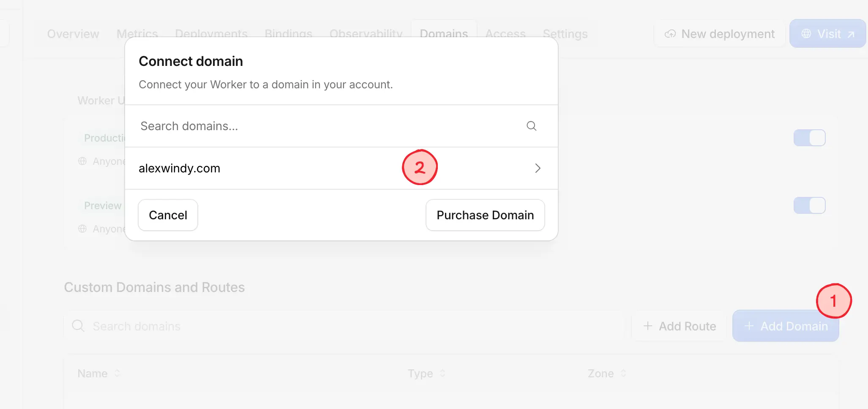Sort table by Type column arrows
Screen dimensions: 868x409
click(x=442, y=374)
